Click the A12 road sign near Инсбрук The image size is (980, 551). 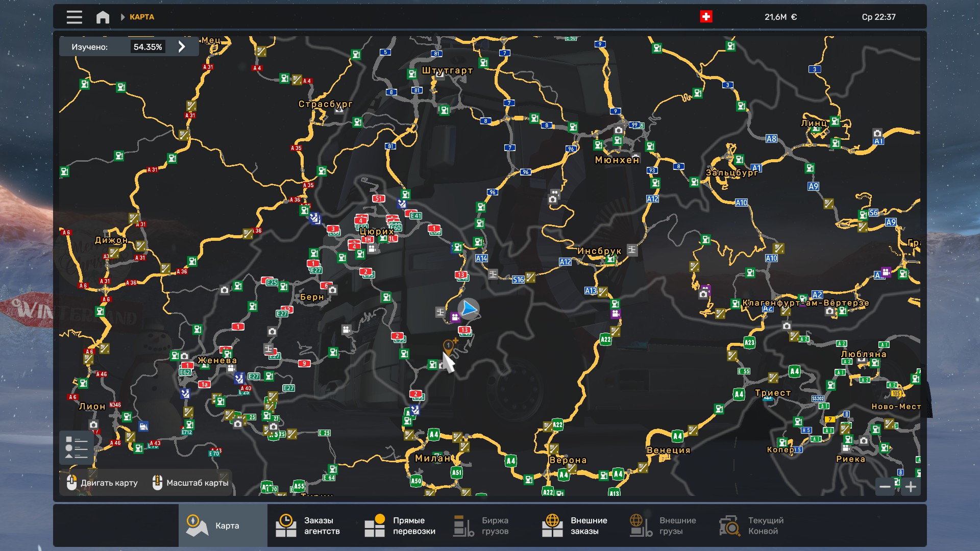coord(565,262)
